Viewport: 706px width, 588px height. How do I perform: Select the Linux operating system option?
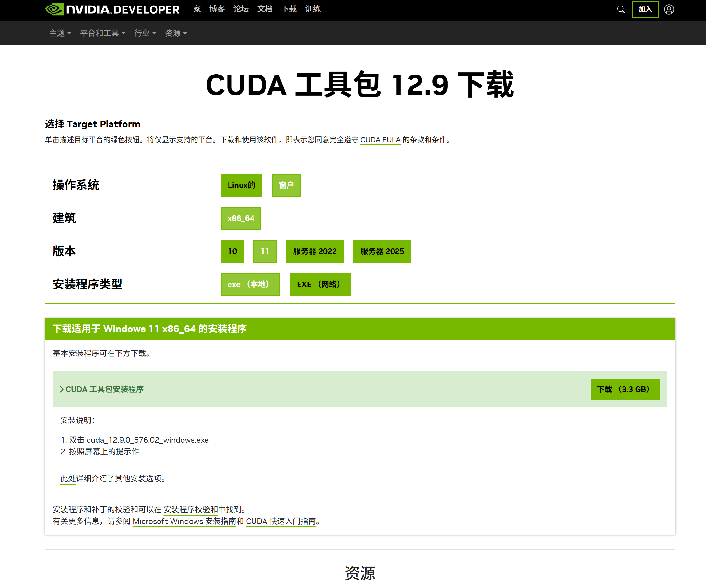pos(241,185)
